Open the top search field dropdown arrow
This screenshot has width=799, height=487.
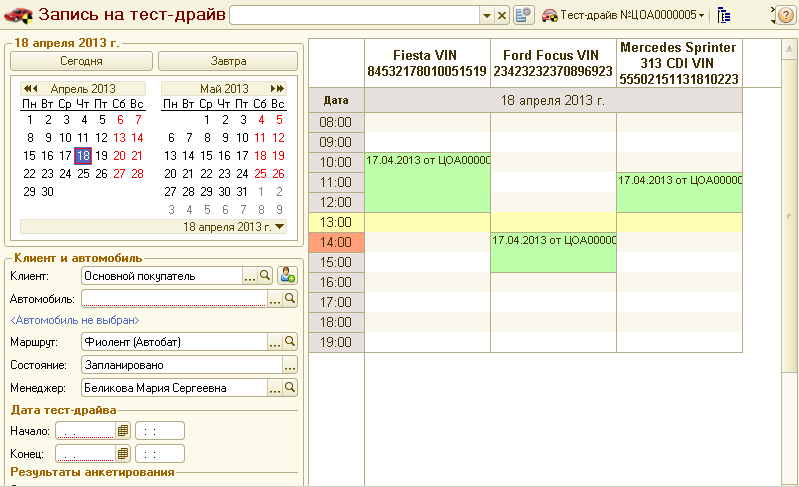click(487, 16)
